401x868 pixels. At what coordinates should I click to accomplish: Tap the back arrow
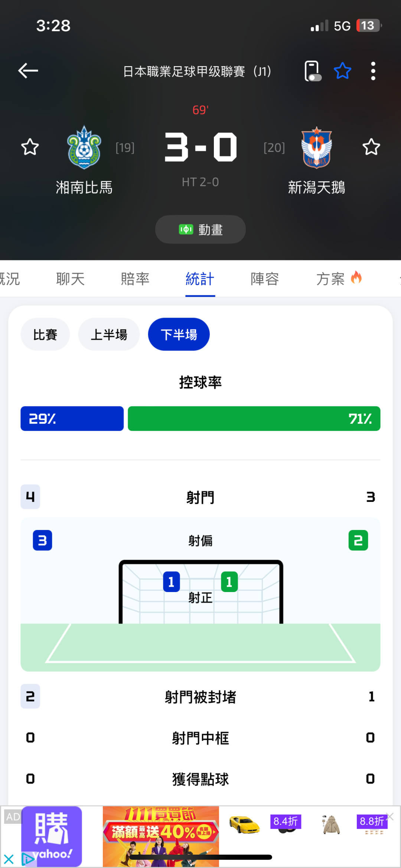pos(28,71)
